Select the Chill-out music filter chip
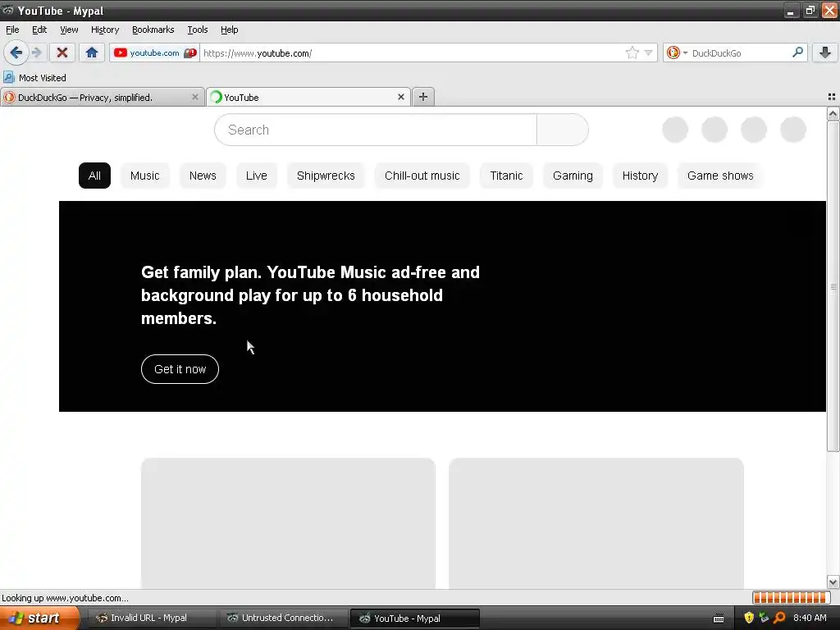 pos(422,176)
